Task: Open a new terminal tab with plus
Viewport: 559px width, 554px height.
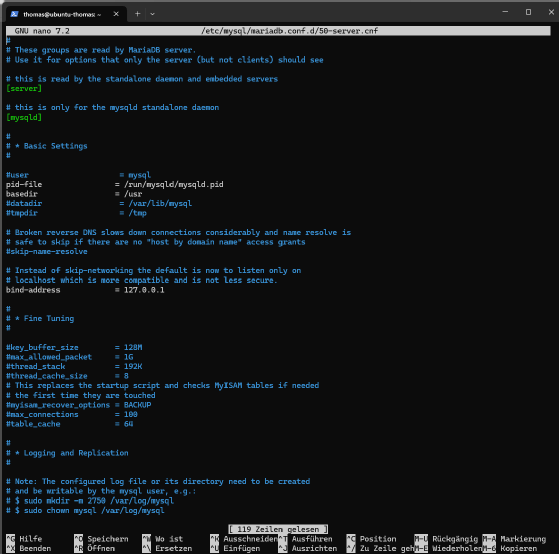Action: [138, 14]
